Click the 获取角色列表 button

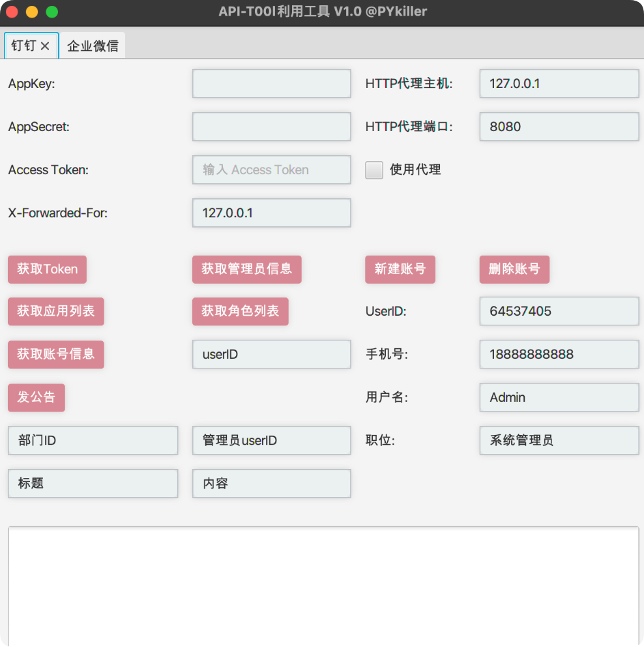point(241,312)
